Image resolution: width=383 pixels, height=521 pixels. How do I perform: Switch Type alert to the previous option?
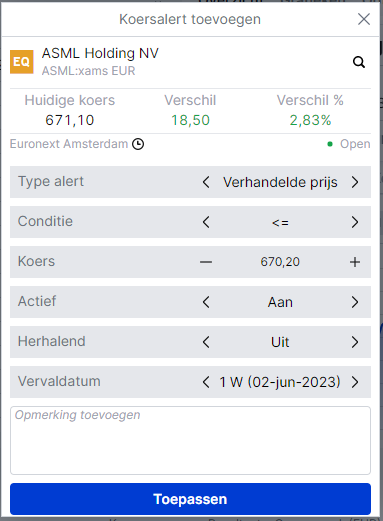point(206,182)
